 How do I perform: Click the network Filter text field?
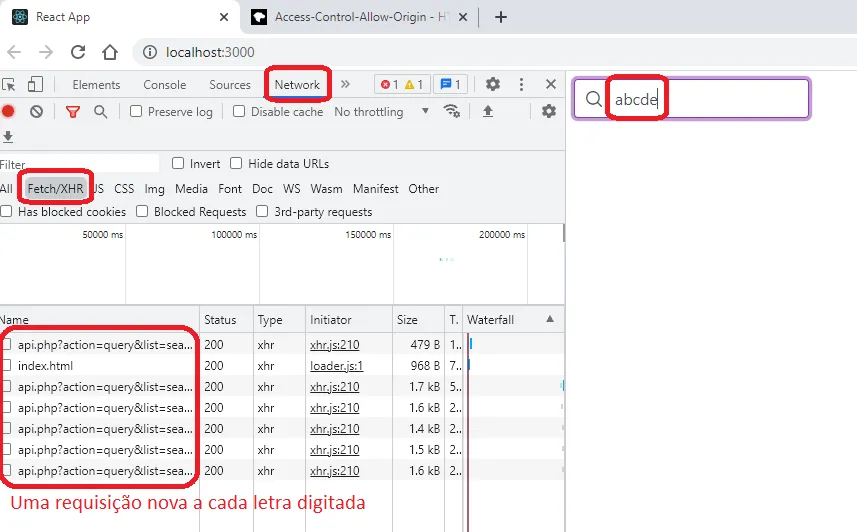[x=80, y=163]
